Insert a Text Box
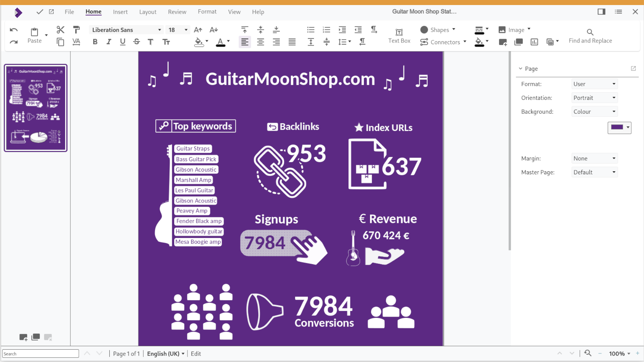 point(399,35)
